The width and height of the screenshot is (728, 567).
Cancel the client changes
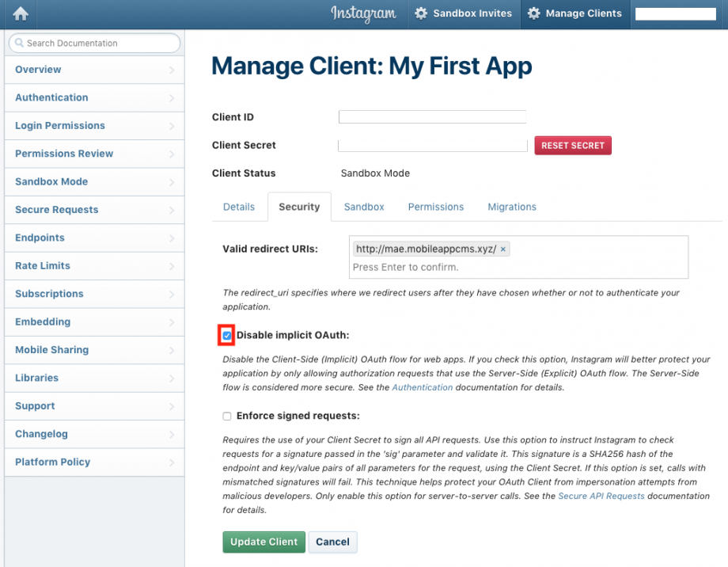point(332,542)
